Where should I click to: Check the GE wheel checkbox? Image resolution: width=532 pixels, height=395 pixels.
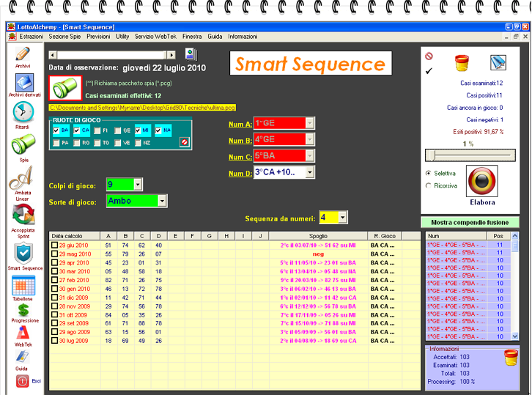[117, 130]
